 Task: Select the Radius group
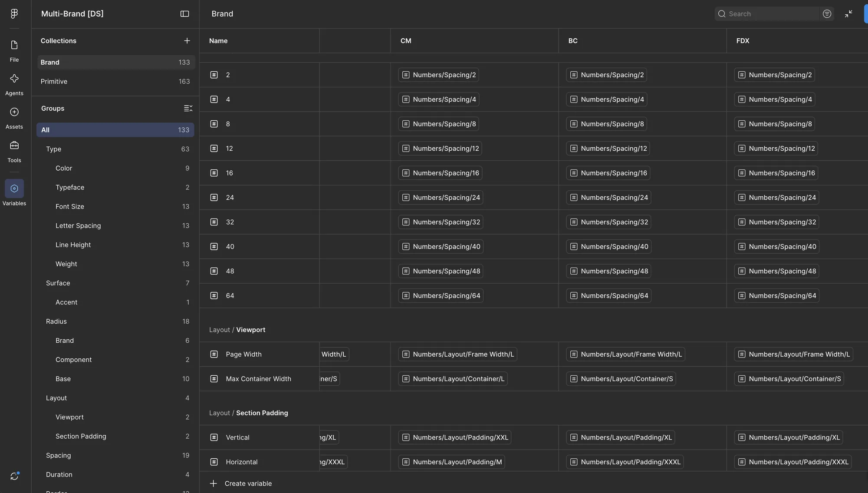pyautogui.click(x=115, y=321)
